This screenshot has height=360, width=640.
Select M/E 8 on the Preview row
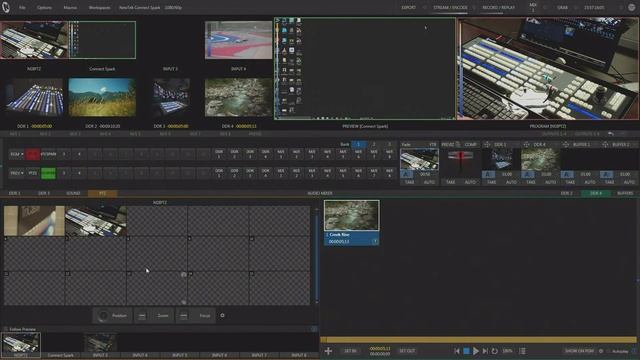[389, 173]
